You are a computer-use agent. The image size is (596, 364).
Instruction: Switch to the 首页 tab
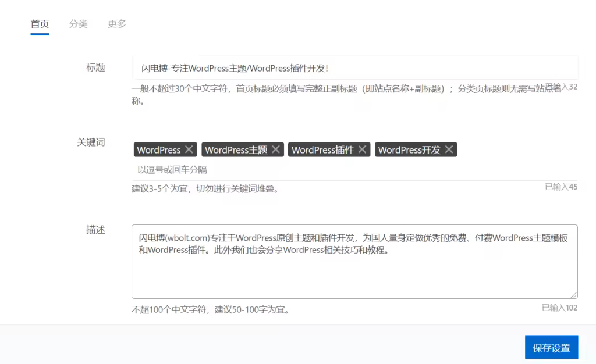coord(40,24)
